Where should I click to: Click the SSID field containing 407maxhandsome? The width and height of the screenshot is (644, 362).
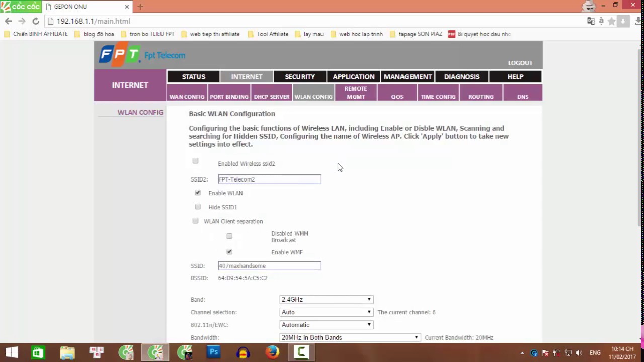pos(269,266)
